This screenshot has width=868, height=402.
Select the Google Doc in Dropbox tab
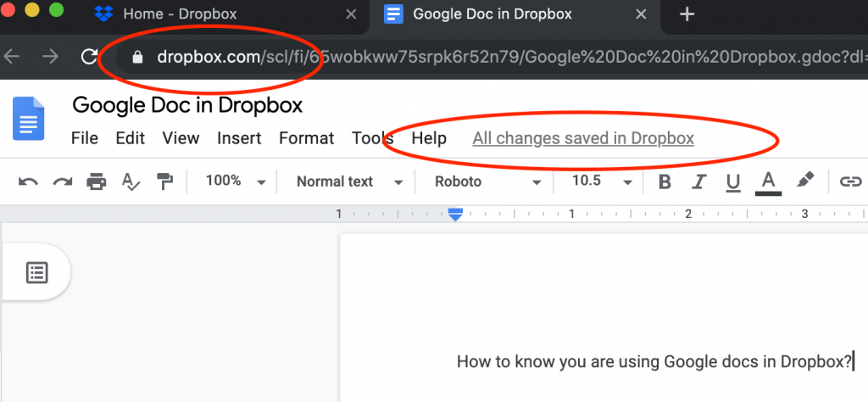515,17
